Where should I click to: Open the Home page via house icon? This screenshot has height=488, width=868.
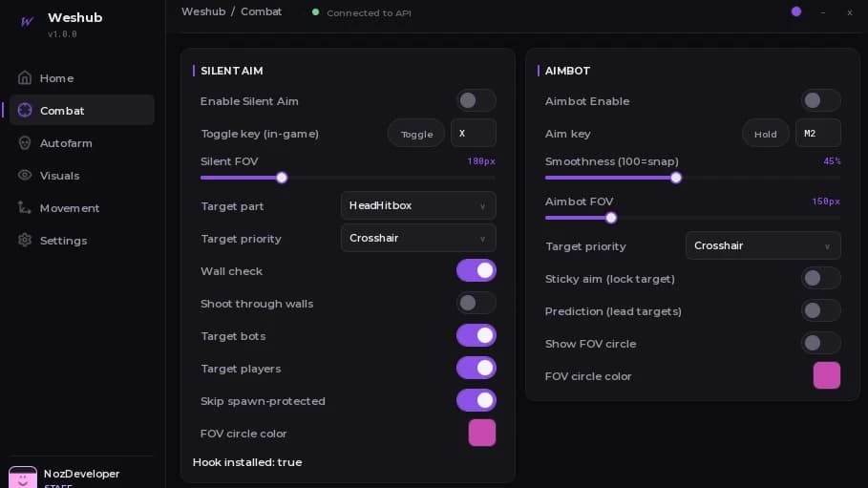click(25, 77)
